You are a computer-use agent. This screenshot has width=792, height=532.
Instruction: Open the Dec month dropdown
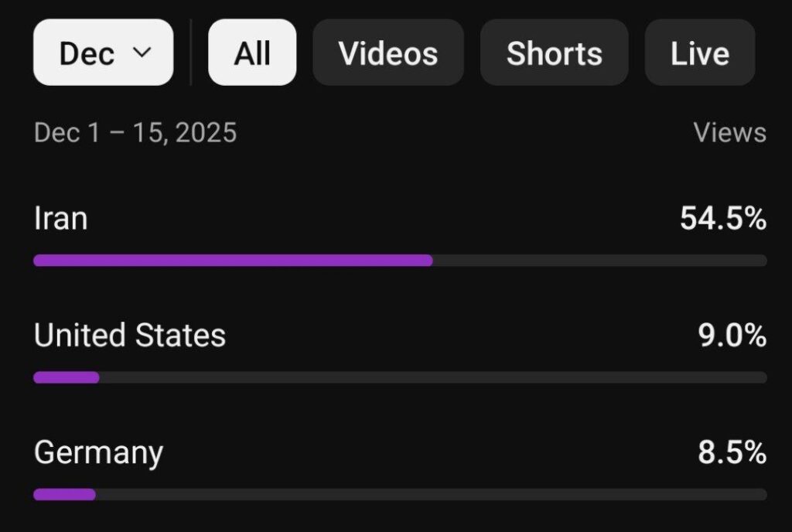point(103,53)
